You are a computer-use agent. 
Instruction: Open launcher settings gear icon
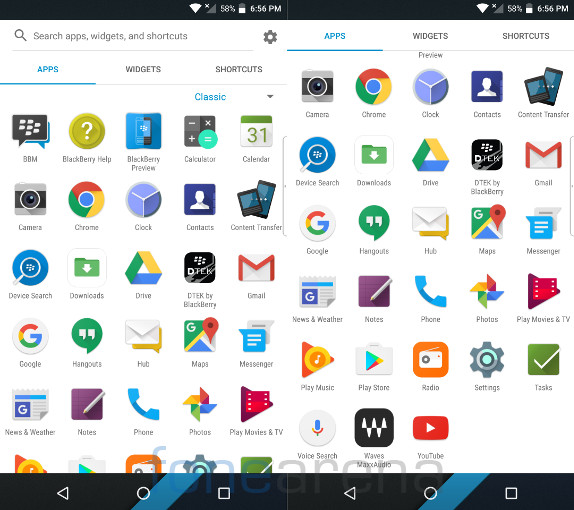point(270,37)
